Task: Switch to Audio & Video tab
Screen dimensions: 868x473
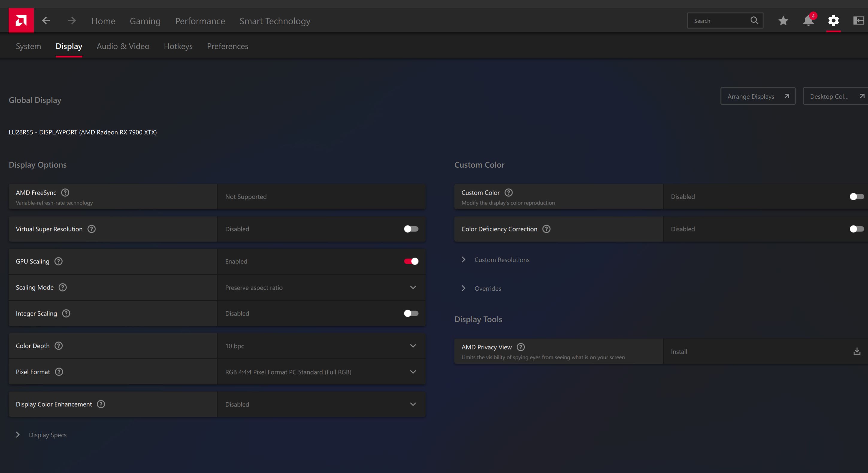Action: point(123,46)
